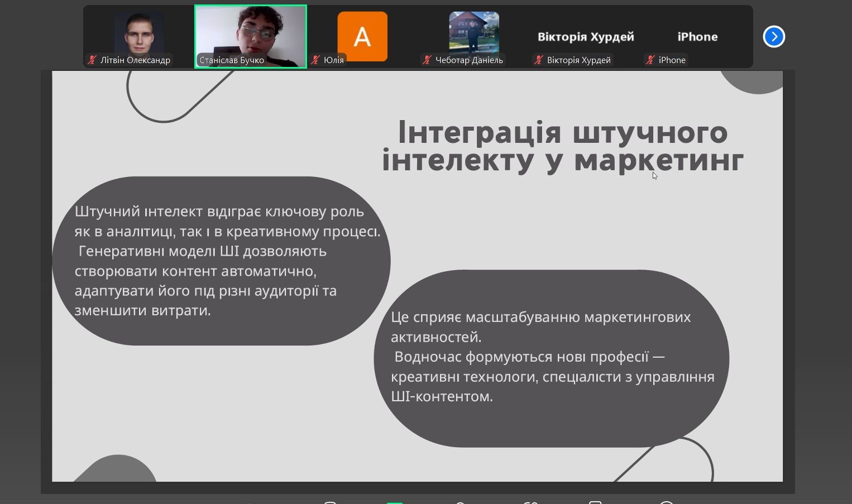The height and width of the screenshot is (504, 852).
Task: Click the Станіслав Бучко name label
Action: coord(232,60)
